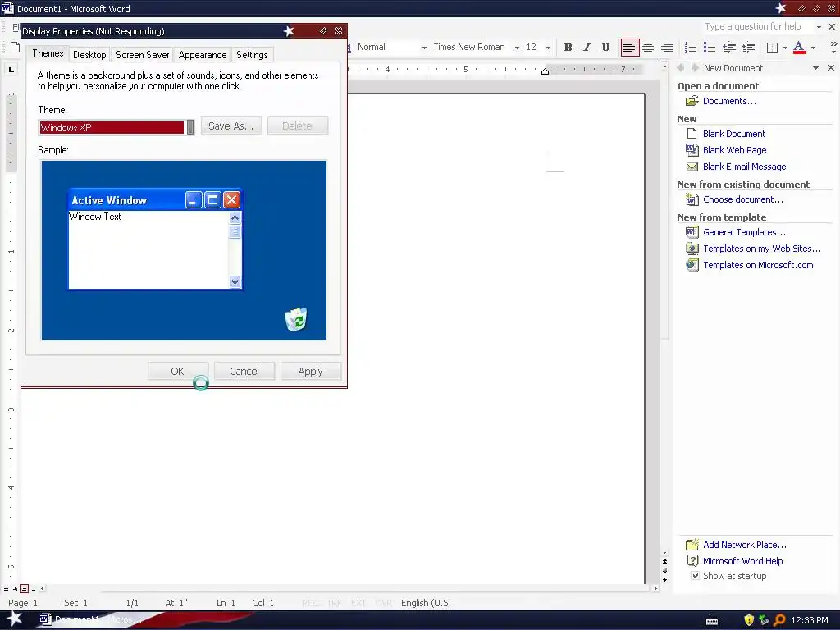Click Back arrow in New Document pane
This screenshot has height=630, width=840.
tap(681, 67)
